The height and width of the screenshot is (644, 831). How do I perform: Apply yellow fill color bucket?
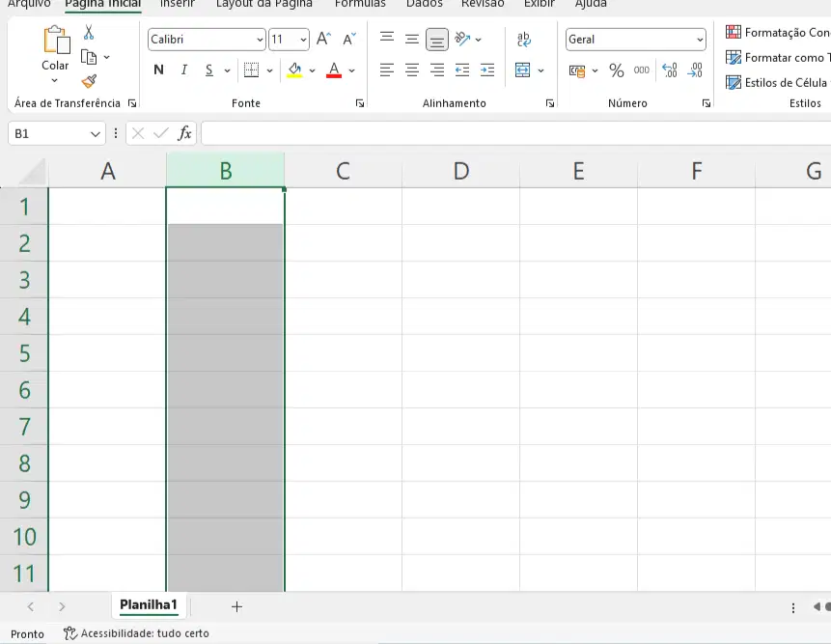(294, 70)
